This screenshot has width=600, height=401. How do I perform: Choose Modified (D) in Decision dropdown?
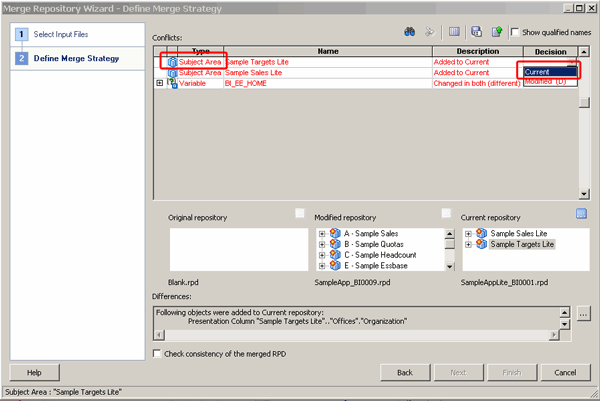click(x=550, y=82)
